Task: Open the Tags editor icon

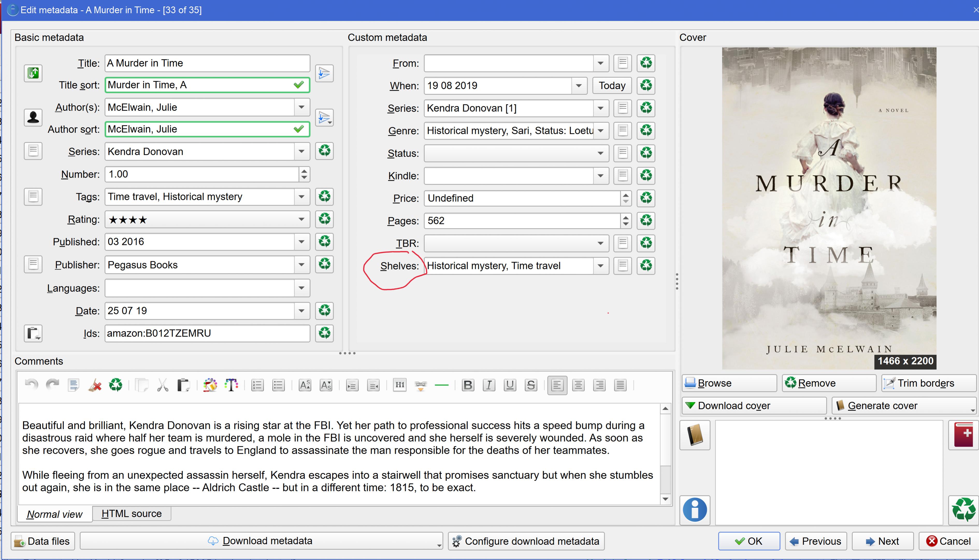Action: [33, 197]
